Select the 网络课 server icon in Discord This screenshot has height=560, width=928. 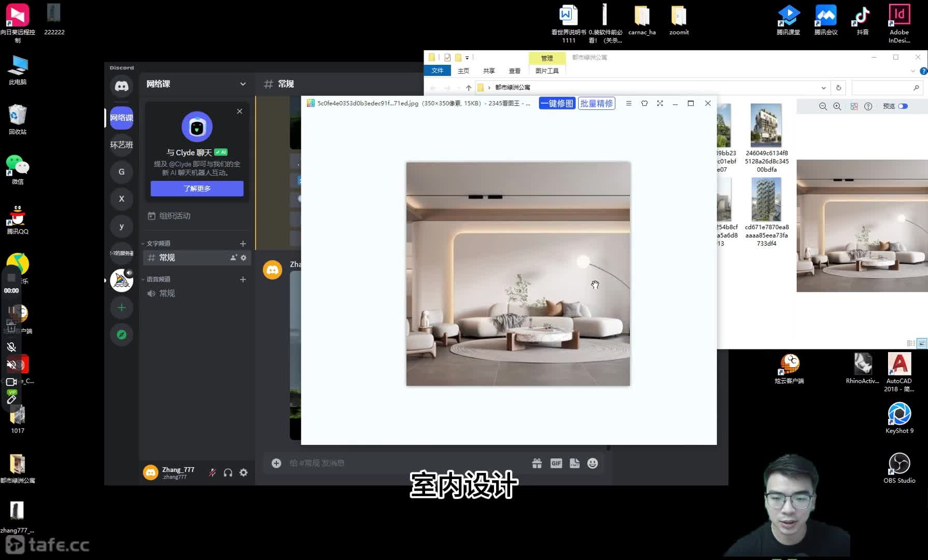point(121,118)
